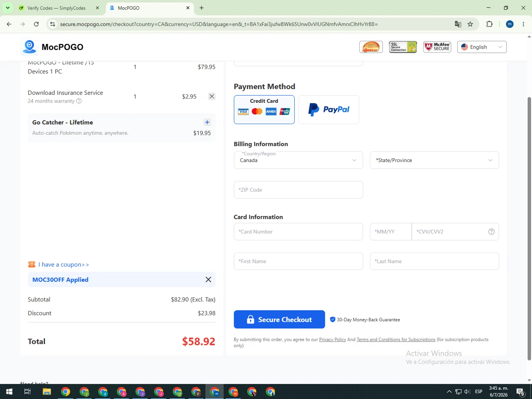Reload the checkout page
Image resolution: width=532 pixels, height=399 pixels.
click(x=36, y=24)
